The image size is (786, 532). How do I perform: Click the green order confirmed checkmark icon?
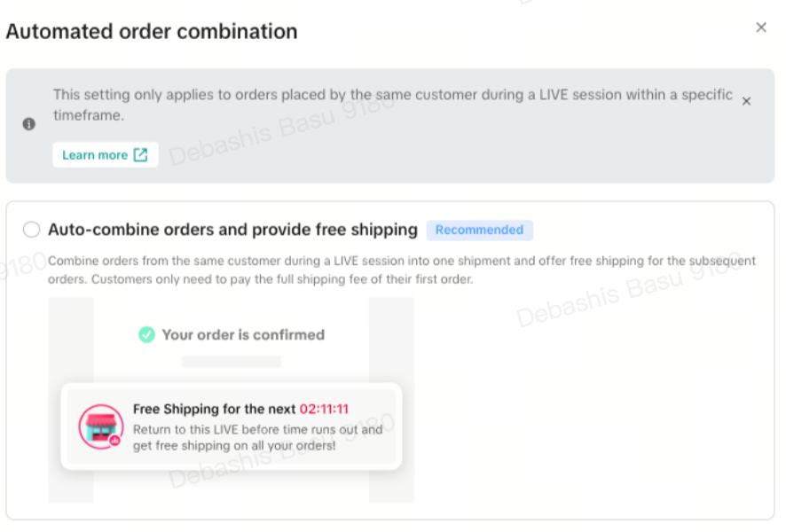click(x=146, y=334)
